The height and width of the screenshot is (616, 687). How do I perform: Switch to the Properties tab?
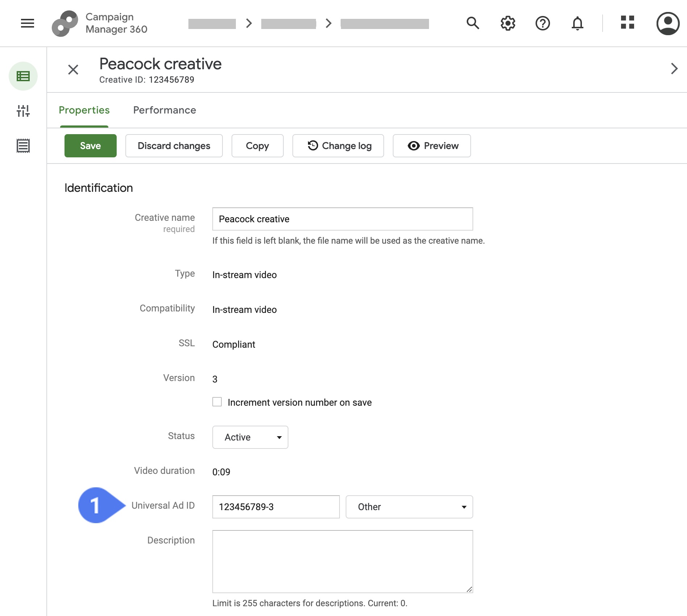[x=84, y=110]
